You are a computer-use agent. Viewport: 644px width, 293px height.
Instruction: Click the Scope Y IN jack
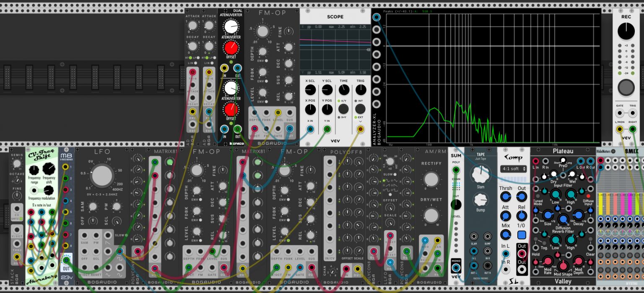(327, 129)
